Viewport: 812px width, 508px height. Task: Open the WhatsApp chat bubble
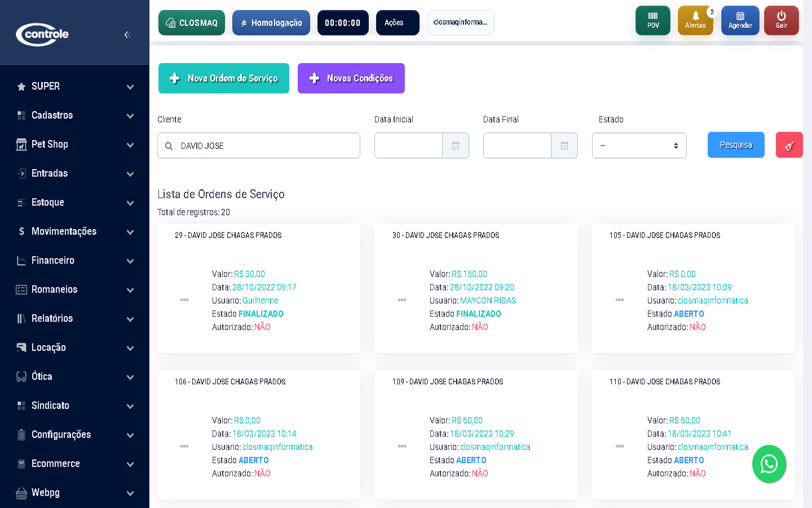pos(769,464)
